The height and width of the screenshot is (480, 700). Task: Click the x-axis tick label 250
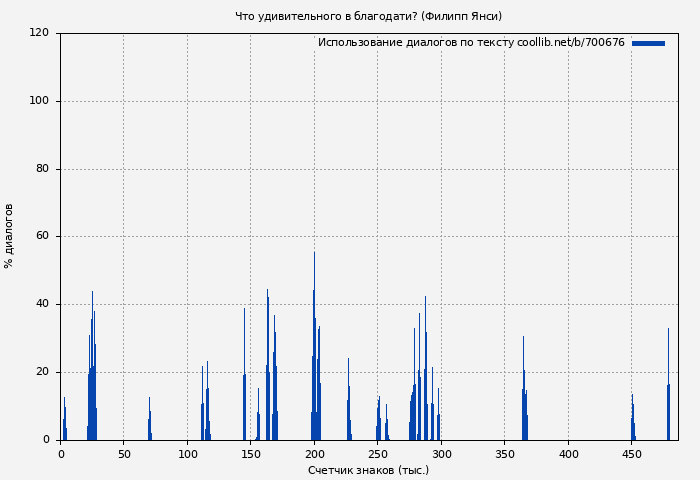[378, 454]
